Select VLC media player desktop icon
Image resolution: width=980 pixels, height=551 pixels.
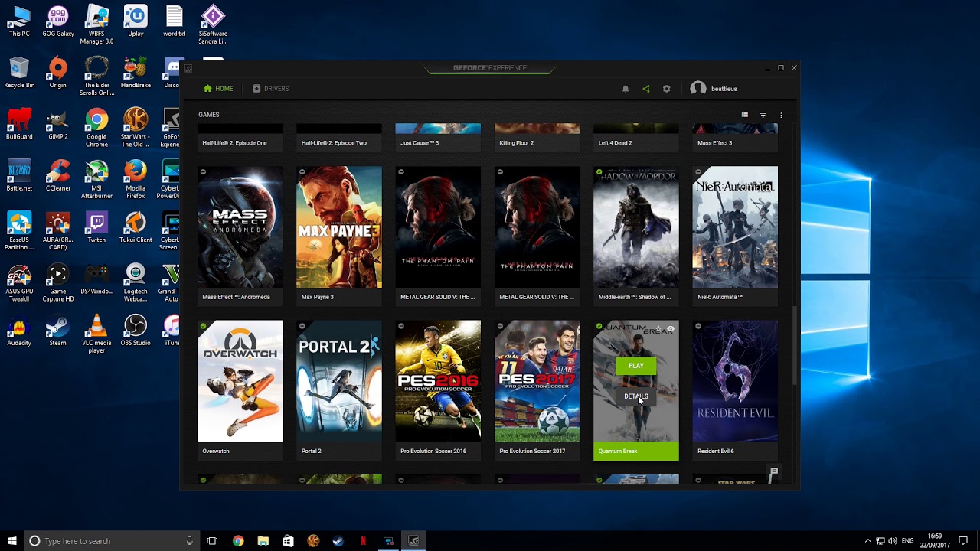[96, 334]
